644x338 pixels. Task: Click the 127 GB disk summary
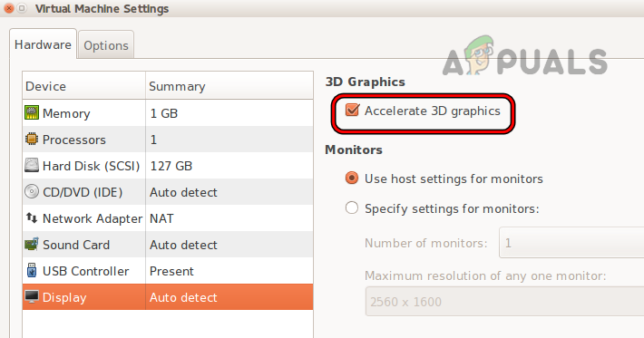pos(171,166)
